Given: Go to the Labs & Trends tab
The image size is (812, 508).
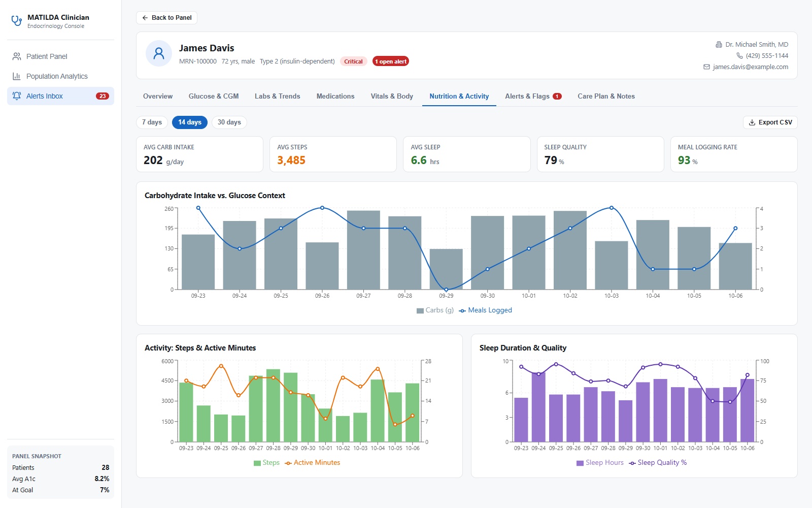Looking at the screenshot, I should coord(278,97).
